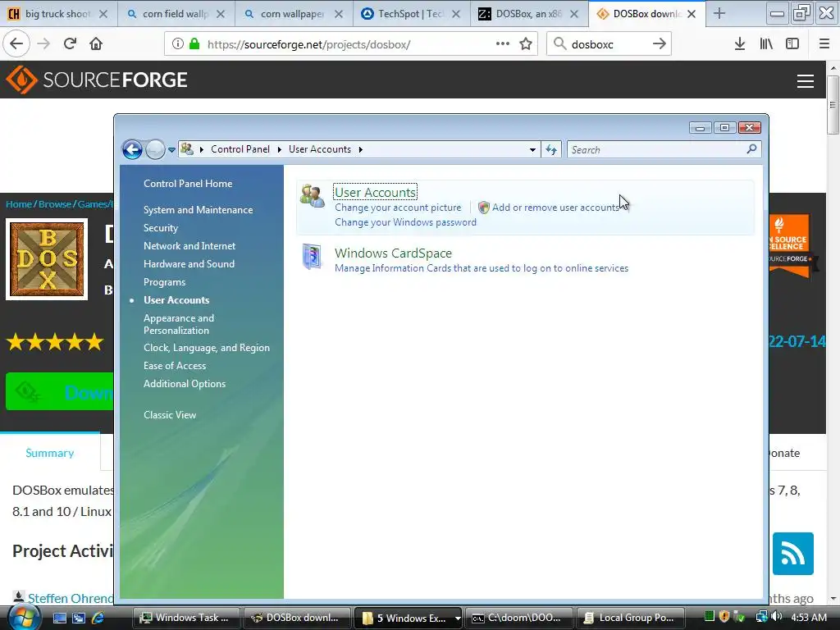
Task: Toggle Firefox sidebar icon
Action: (792, 43)
